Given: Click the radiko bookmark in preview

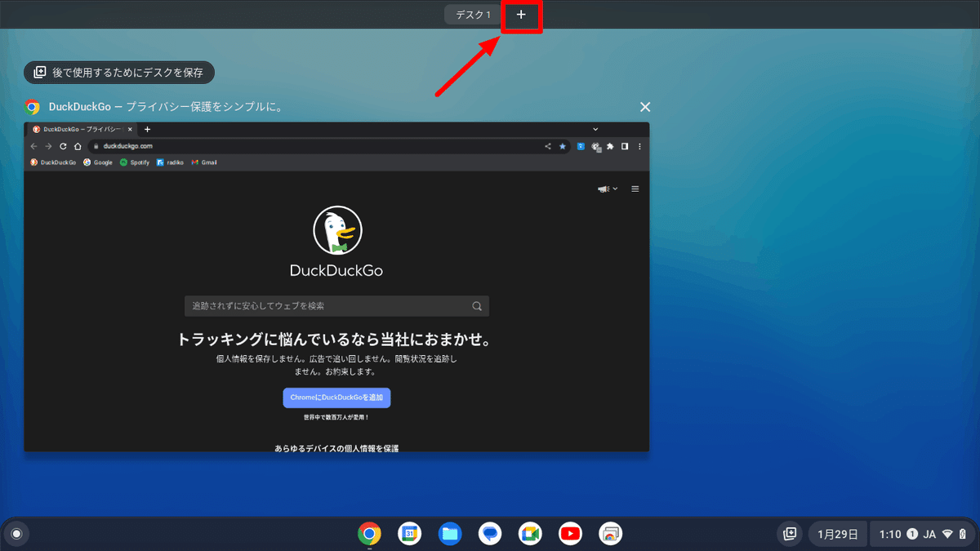Looking at the screenshot, I should (x=170, y=162).
